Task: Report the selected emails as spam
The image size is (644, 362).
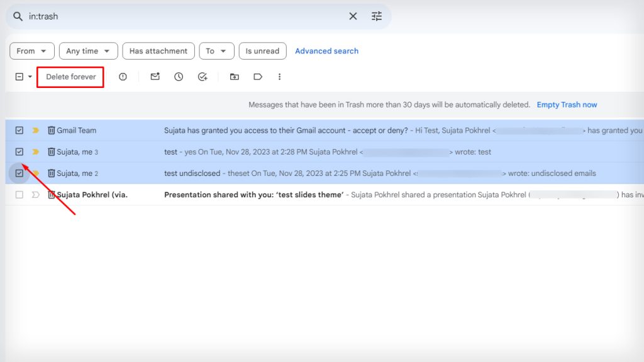Action: point(123,76)
